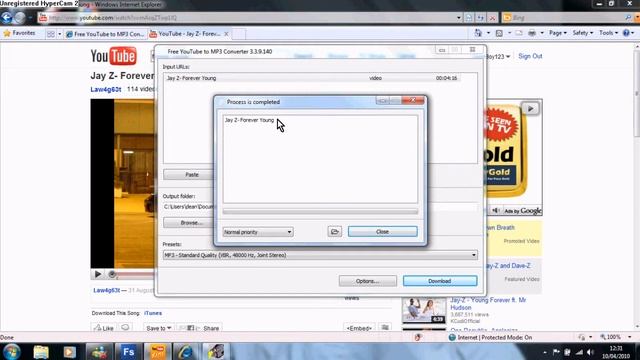Click in the Bing search box

pyautogui.click(x=563, y=18)
